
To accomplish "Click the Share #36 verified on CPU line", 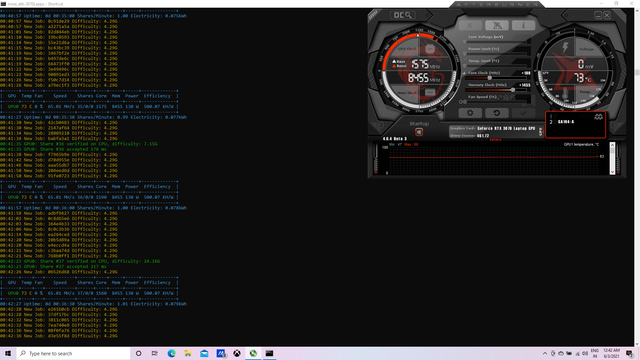I will pyautogui.click(x=78, y=144).
